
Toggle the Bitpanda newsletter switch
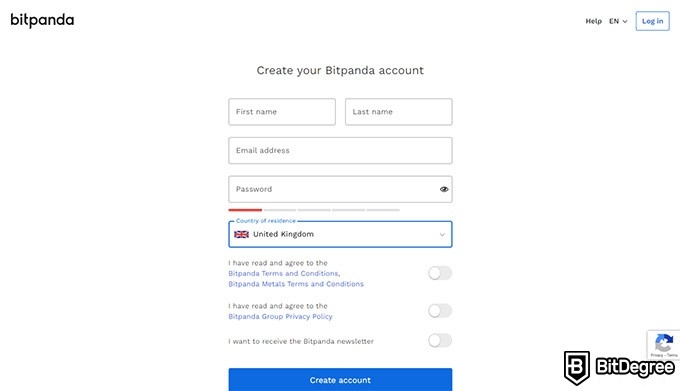(440, 341)
